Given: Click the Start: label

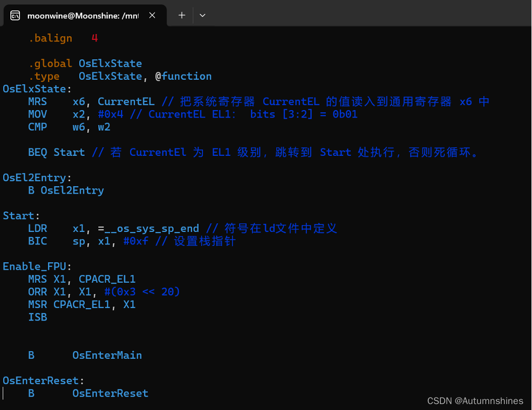Looking at the screenshot, I should coord(19,215).
